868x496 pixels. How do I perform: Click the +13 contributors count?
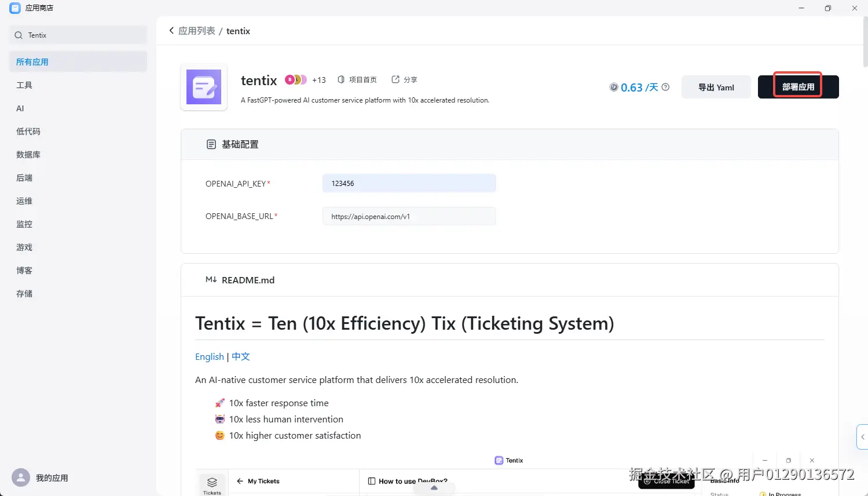[x=319, y=80]
